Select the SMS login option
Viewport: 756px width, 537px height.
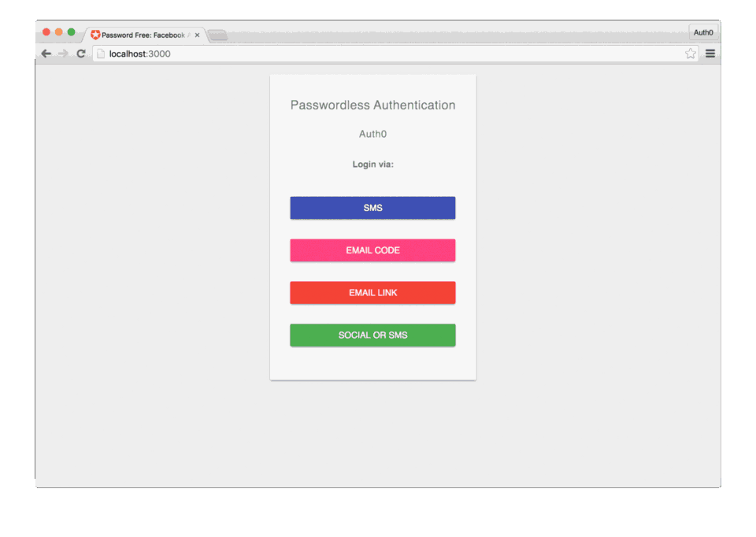click(372, 207)
